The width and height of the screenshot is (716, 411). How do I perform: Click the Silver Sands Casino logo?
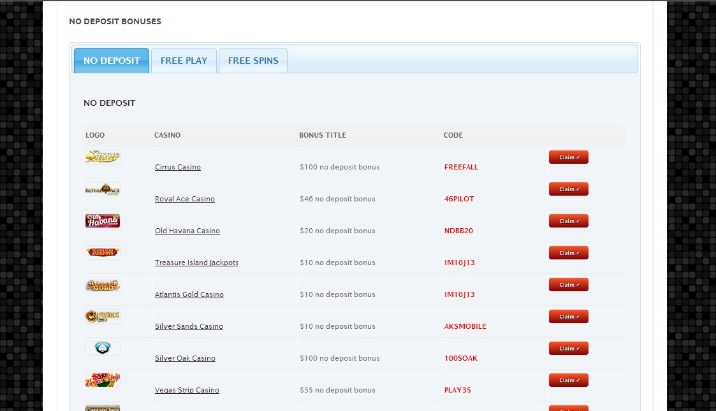(102, 316)
